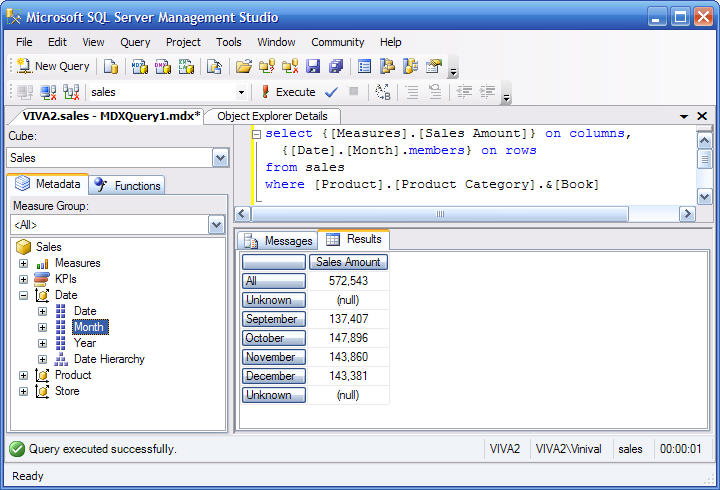Screen dimensions: 720x490
Task: Expand the Measures tree node
Action: coord(23,264)
